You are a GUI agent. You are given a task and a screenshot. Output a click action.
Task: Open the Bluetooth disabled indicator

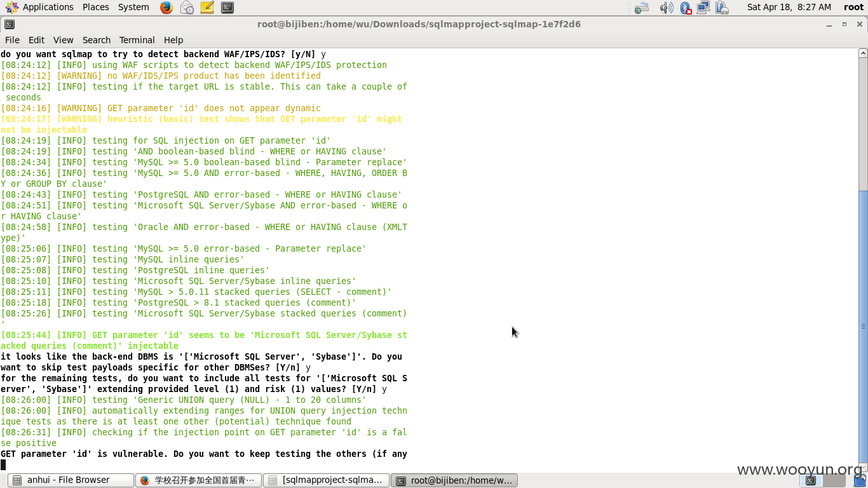point(686,8)
